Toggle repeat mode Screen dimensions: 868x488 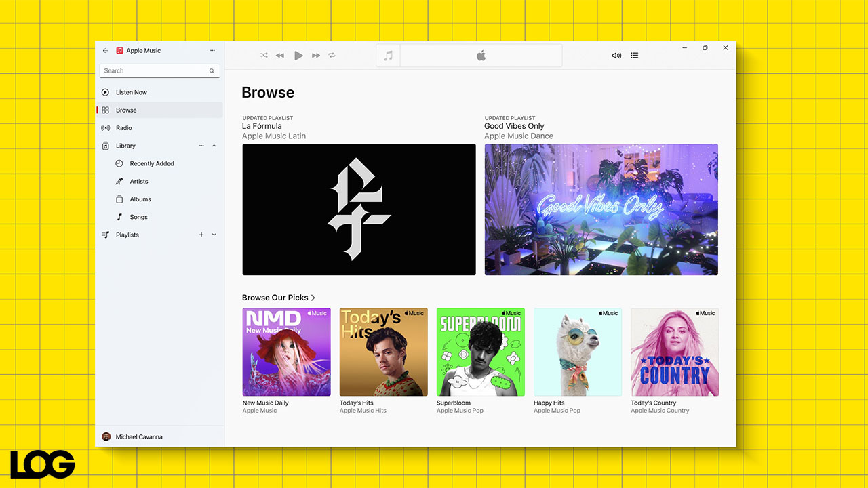332,56
